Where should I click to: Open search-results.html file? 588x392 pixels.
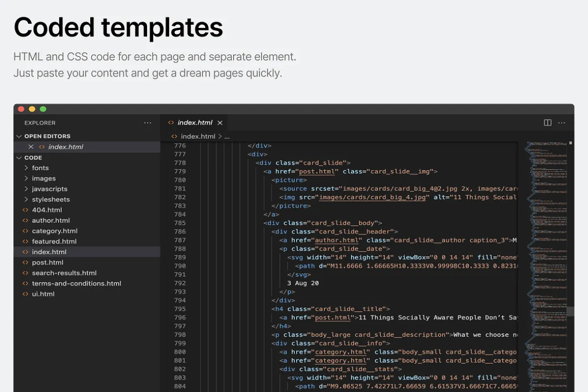click(64, 273)
